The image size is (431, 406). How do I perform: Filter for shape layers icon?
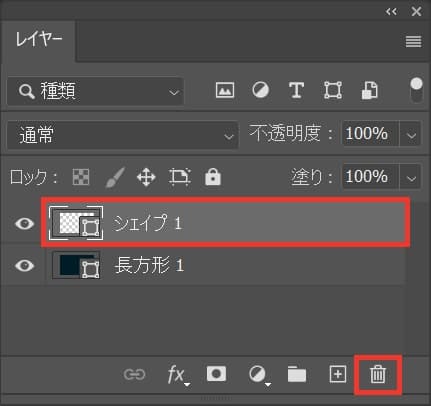[x=333, y=90]
